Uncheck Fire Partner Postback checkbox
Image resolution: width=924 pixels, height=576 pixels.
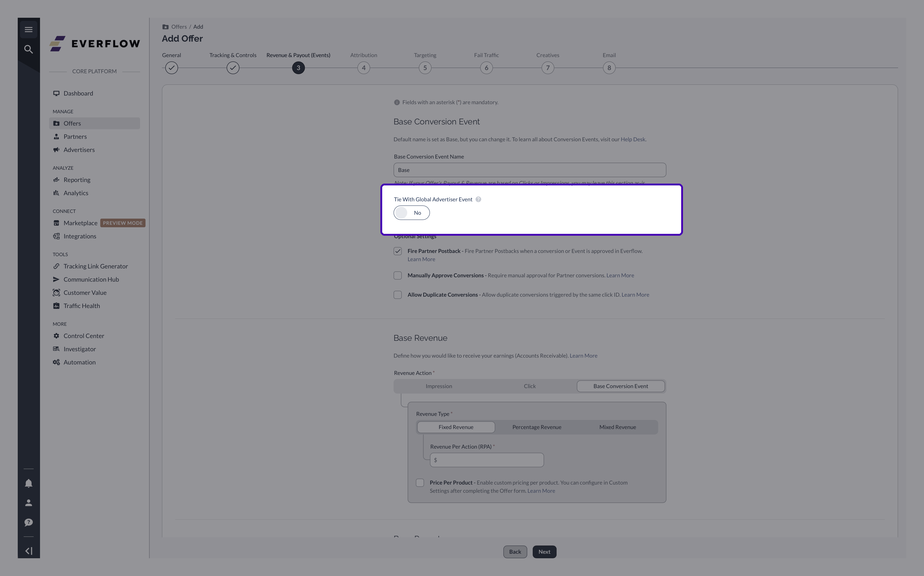tap(397, 251)
